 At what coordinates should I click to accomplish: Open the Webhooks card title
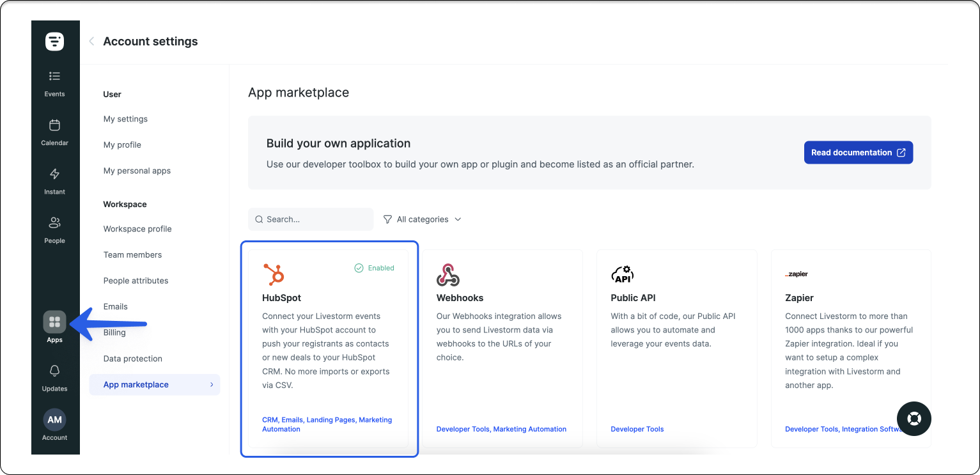pyautogui.click(x=460, y=298)
